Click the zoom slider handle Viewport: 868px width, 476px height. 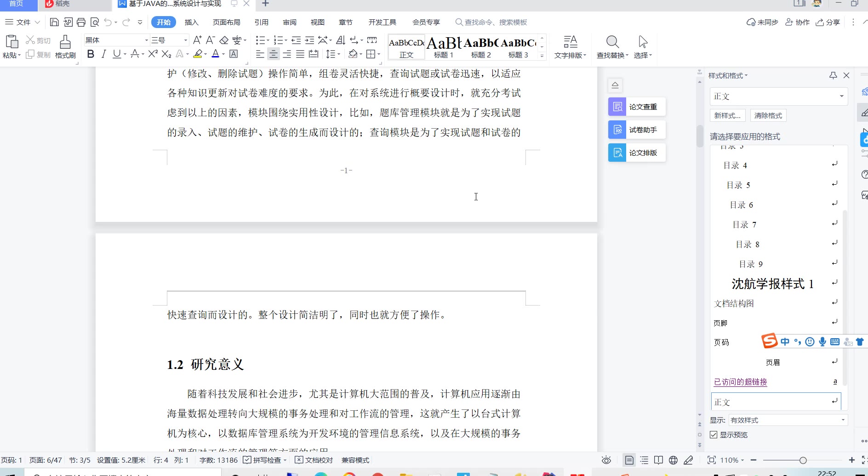(x=803, y=460)
